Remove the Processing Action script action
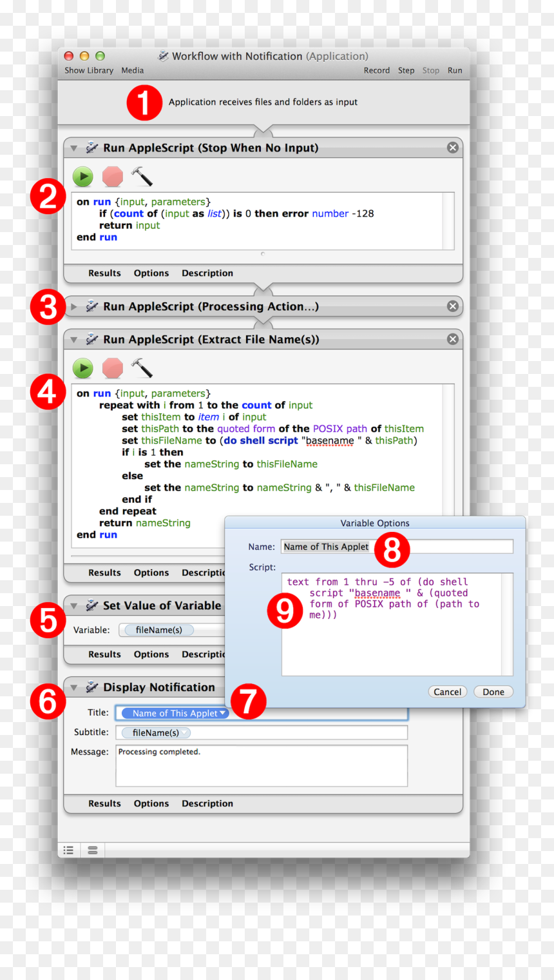The height and width of the screenshot is (980, 554). click(453, 306)
